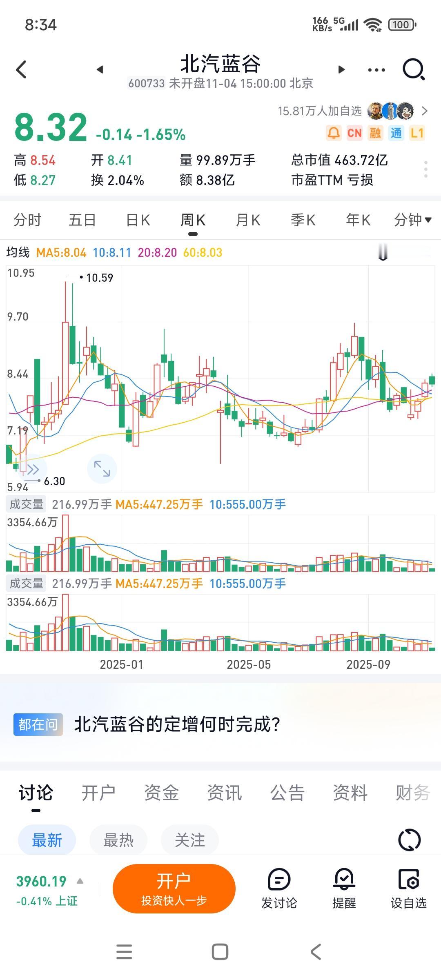The width and height of the screenshot is (441, 980).
Task: Select 最新 discussion filter
Action: click(47, 840)
